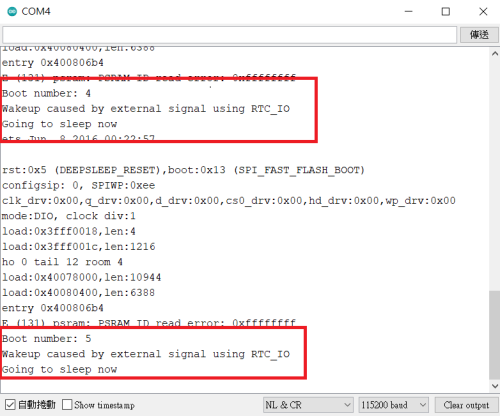This screenshot has height=416, width=500.
Task: Click the DEEPSLEEP_RESET output line
Action: pos(183,170)
